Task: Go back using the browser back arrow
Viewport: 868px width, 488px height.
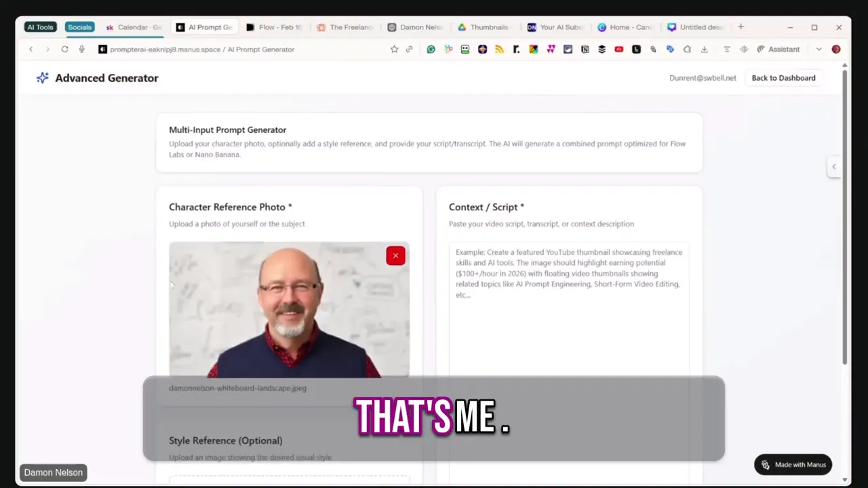Action: (31, 49)
